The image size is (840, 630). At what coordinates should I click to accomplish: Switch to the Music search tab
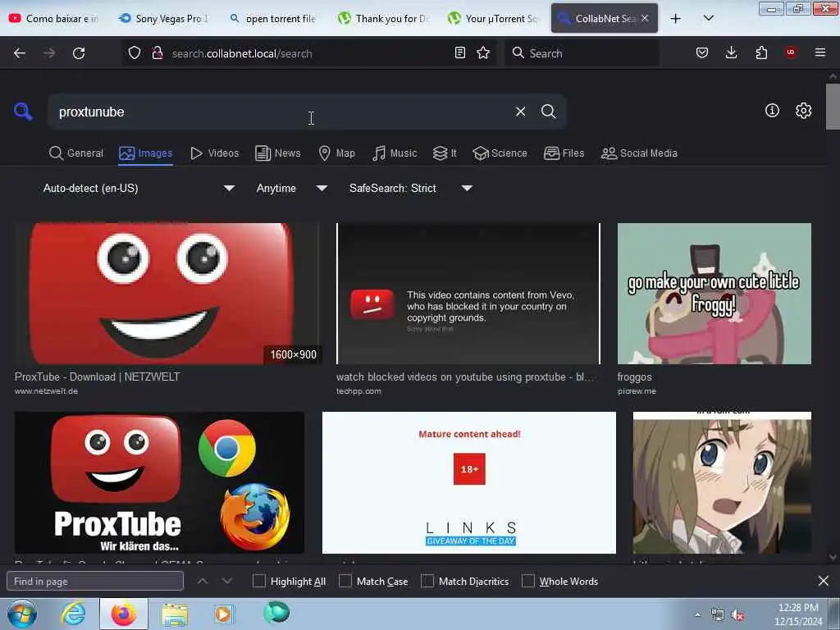tap(395, 153)
